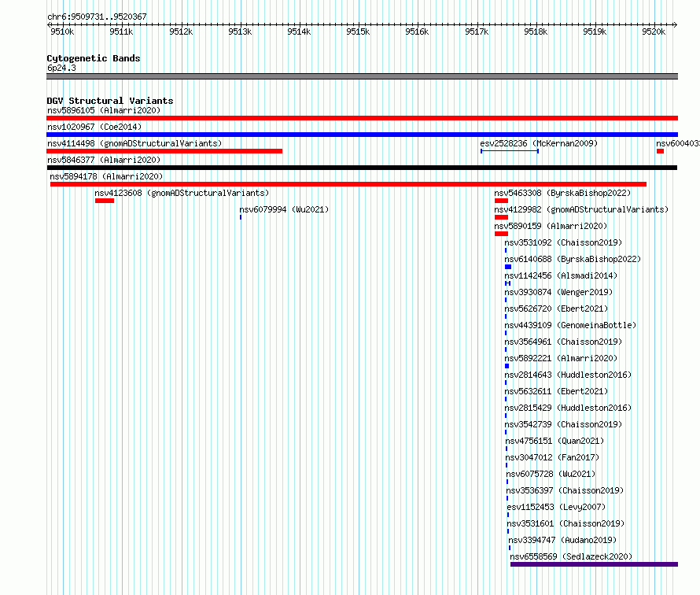Open nsv3564961 (Chaisson2019) label
This screenshot has height=595, width=700.
pyautogui.click(x=563, y=342)
